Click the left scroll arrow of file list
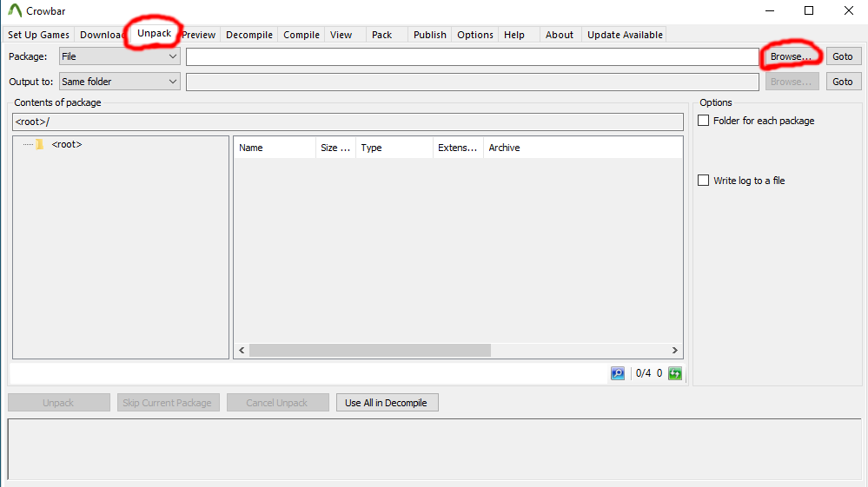 click(x=242, y=350)
